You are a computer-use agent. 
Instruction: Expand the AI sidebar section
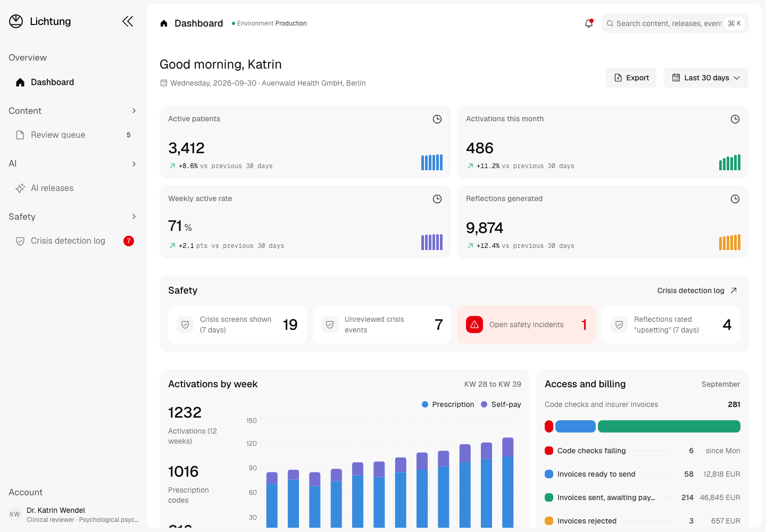point(72,163)
